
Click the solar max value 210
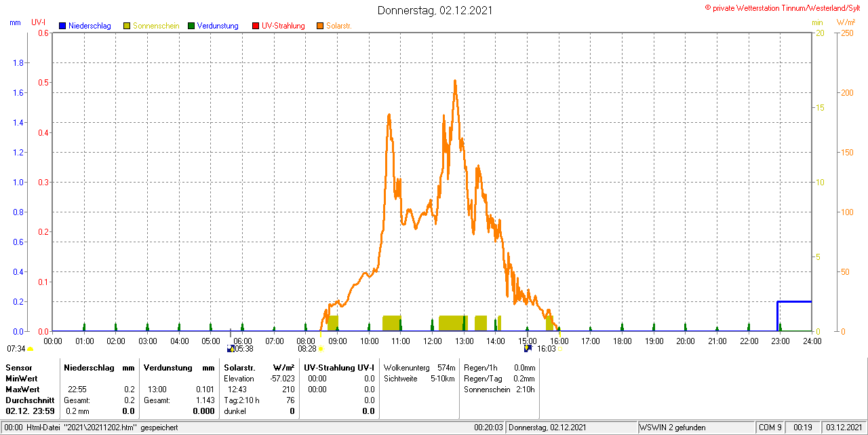pos(288,390)
